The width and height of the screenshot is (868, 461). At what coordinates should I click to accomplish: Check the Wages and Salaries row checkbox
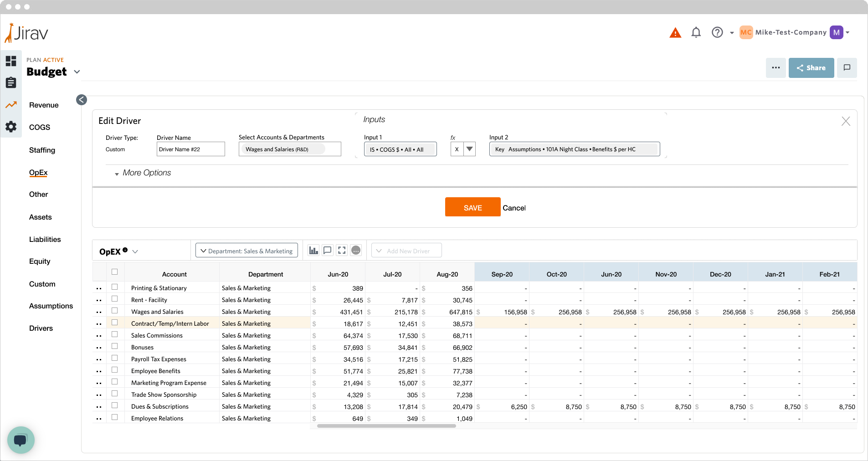click(x=115, y=311)
